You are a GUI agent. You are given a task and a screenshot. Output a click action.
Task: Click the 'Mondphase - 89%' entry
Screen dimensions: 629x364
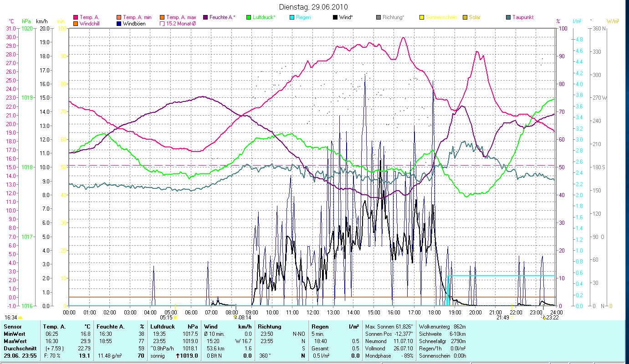(x=389, y=356)
